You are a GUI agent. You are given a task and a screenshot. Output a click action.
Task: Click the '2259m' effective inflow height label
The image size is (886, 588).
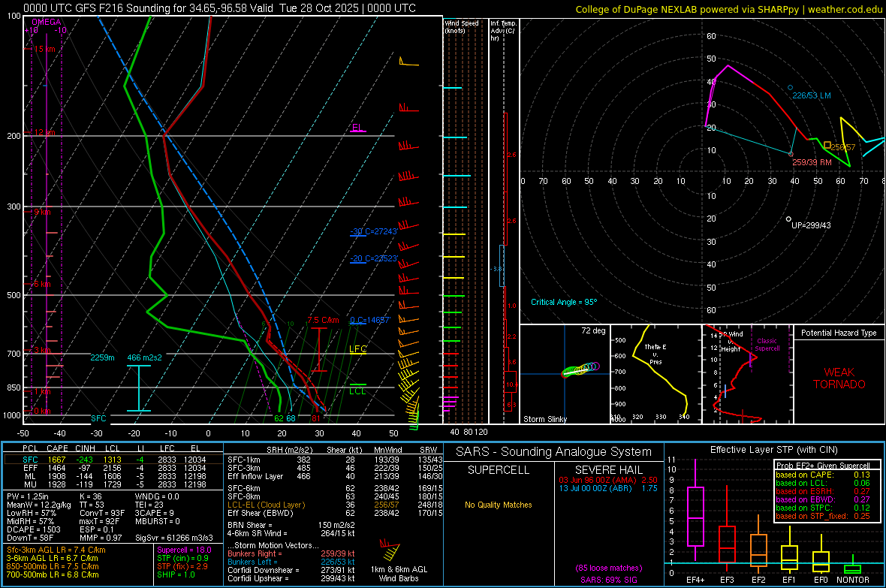coord(102,357)
